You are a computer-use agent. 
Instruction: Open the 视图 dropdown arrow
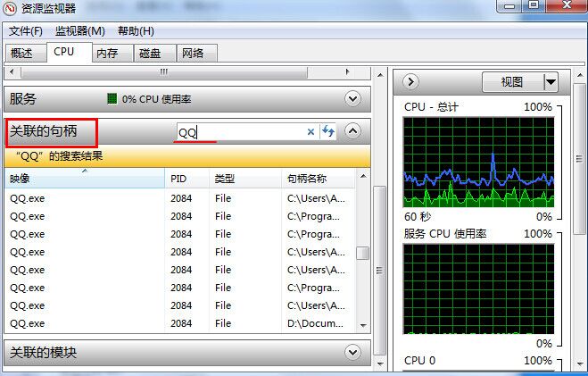(x=551, y=82)
